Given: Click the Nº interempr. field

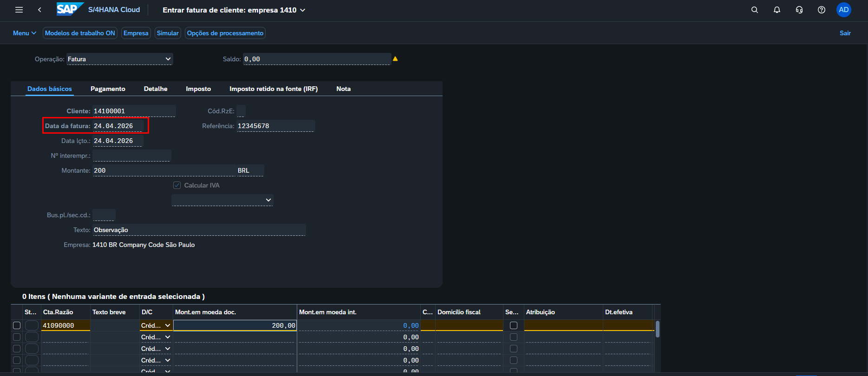Looking at the screenshot, I should click(x=132, y=156).
